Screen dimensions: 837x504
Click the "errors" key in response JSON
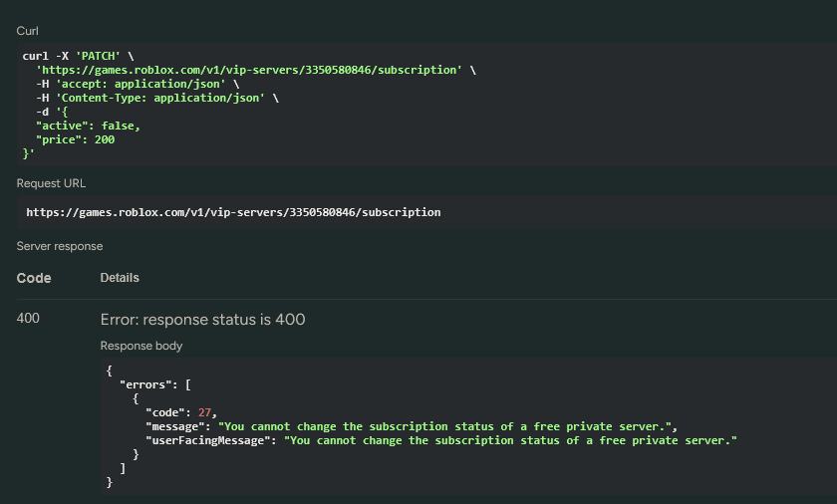coord(142,383)
